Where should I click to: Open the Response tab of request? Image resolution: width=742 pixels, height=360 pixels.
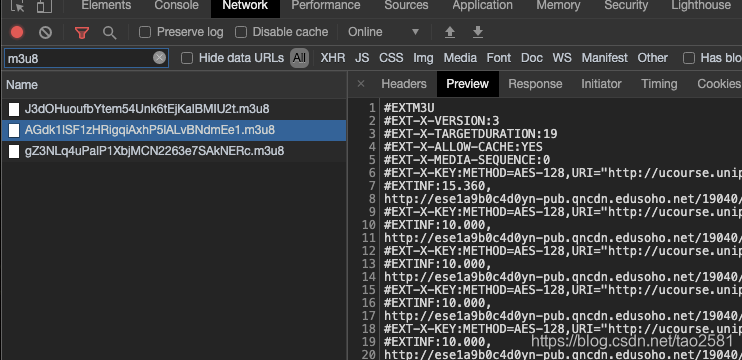pyautogui.click(x=535, y=84)
